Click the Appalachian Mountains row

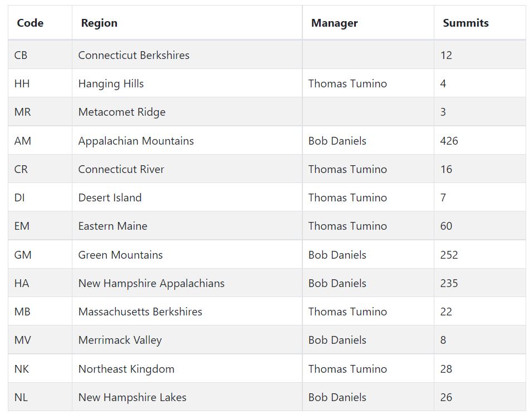267,141
